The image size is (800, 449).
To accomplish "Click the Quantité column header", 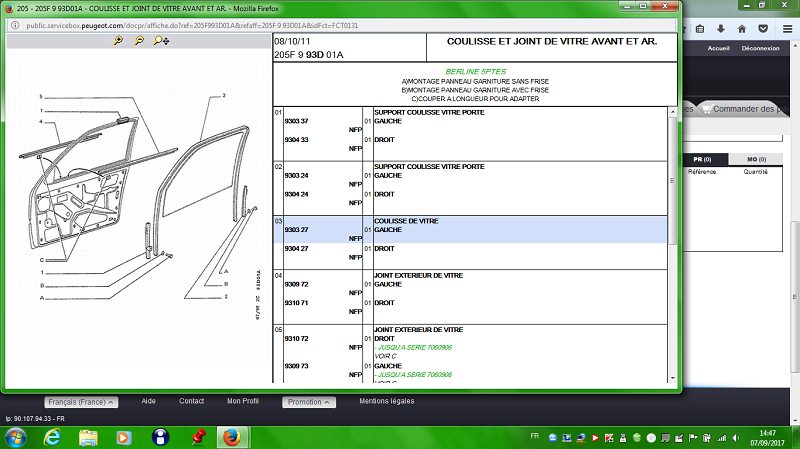I will (756, 172).
